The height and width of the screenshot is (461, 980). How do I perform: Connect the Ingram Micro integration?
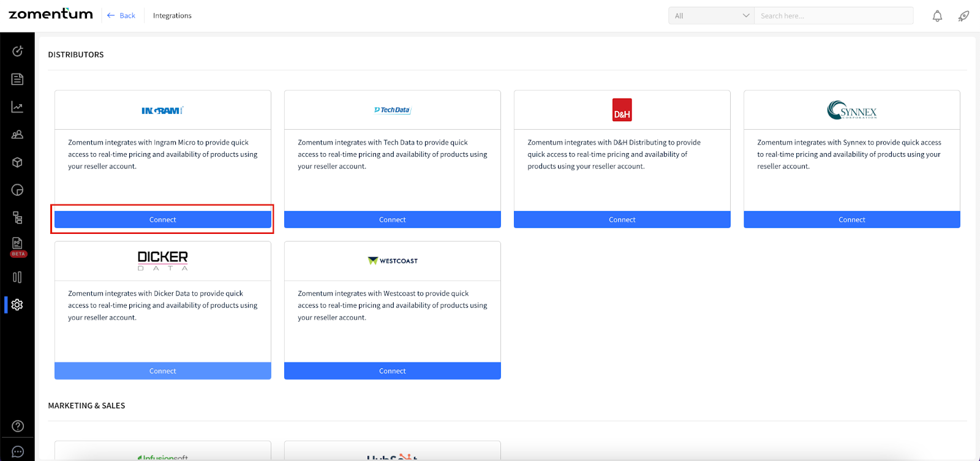pos(163,220)
